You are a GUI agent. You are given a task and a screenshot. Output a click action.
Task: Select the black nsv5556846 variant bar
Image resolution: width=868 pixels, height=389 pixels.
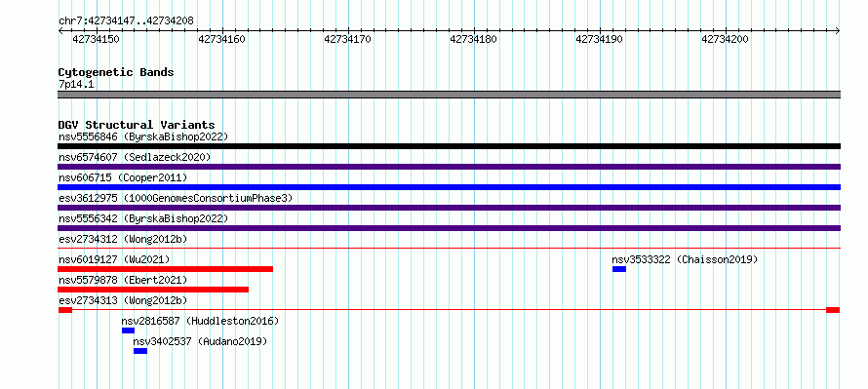click(449, 146)
